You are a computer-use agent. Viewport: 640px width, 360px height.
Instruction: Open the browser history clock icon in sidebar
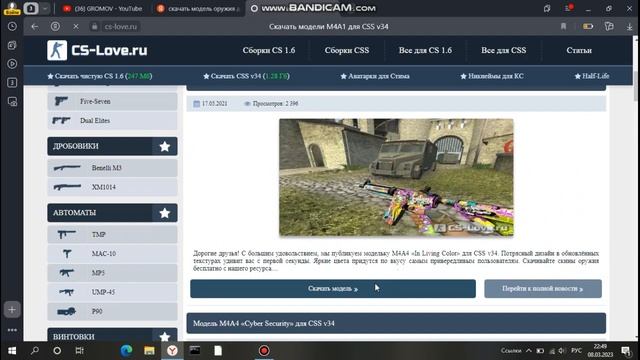(x=12, y=27)
